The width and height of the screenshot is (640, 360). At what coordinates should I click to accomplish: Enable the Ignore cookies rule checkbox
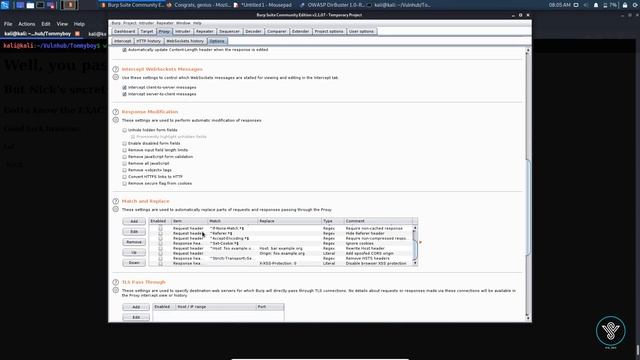pyautogui.click(x=160, y=243)
